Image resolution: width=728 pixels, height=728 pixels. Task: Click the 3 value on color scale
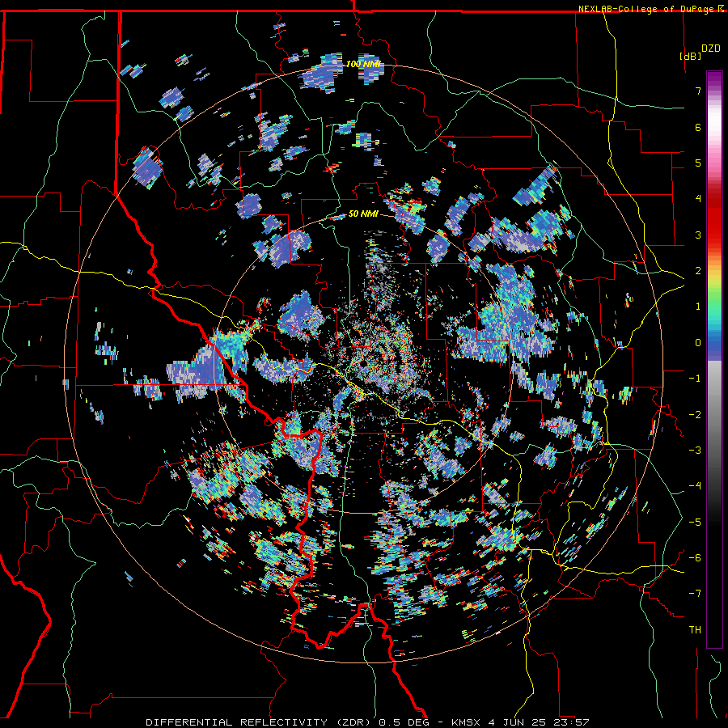[x=698, y=235]
